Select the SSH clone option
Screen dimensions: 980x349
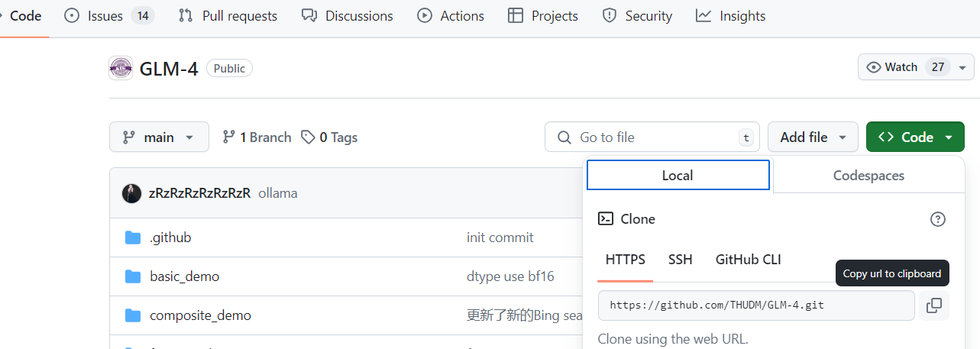(681, 260)
